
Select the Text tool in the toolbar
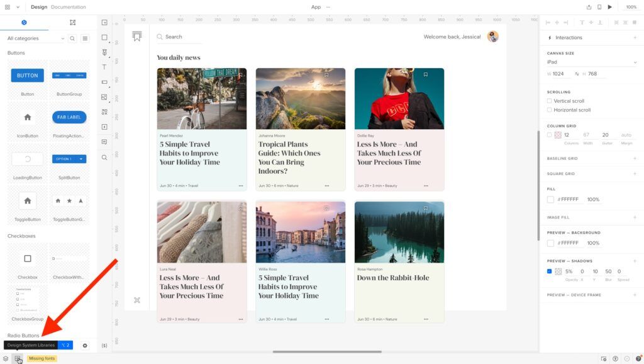click(x=104, y=67)
